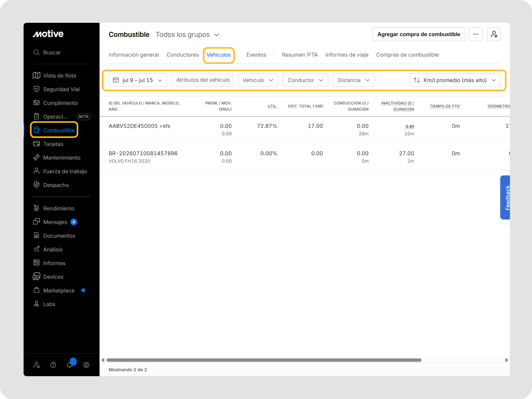The image size is (532, 399).
Task: Expand the Conductor filter dropdown
Action: (305, 80)
